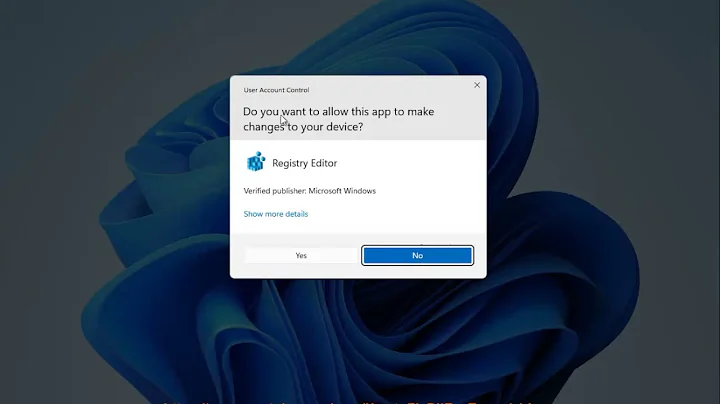The width and height of the screenshot is (720, 404).
Task: Click the User Account Control title text
Action: (276, 90)
